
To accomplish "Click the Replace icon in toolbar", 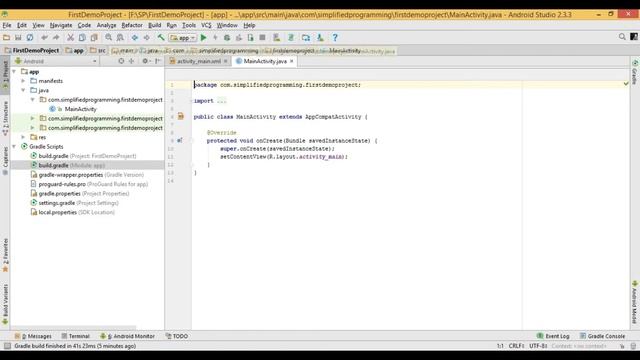I will [x=120, y=38].
